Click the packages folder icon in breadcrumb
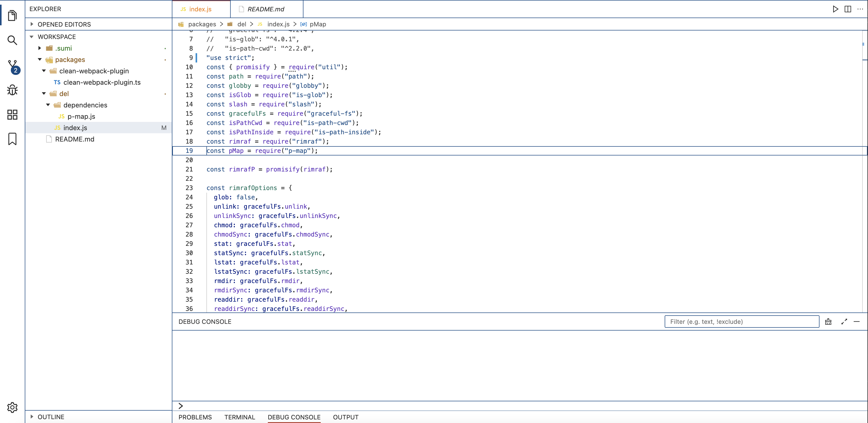This screenshot has height=423, width=868. pyautogui.click(x=181, y=24)
